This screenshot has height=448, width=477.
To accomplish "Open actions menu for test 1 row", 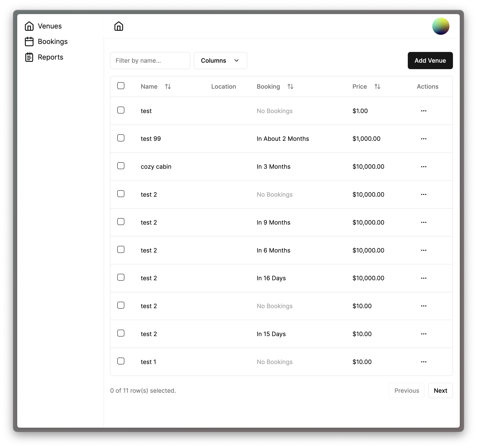I will (423, 362).
